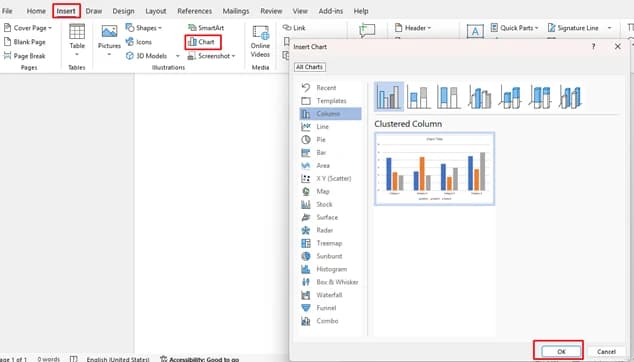Open the Layout tab

coord(156,11)
